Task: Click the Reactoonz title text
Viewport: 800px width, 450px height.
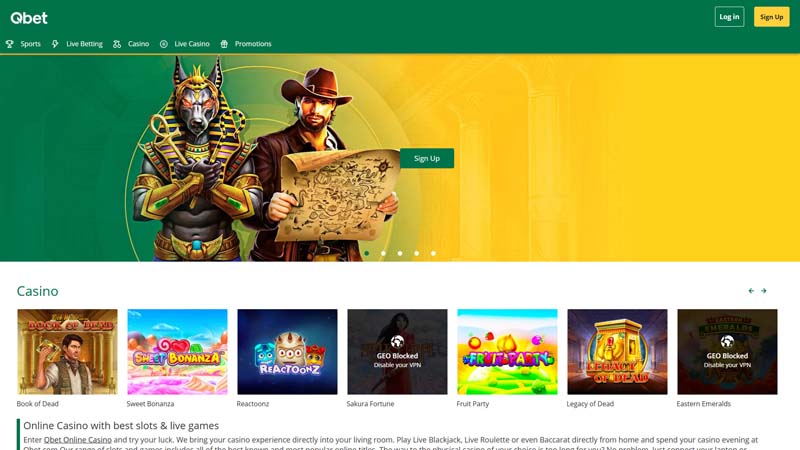Action: point(253,404)
